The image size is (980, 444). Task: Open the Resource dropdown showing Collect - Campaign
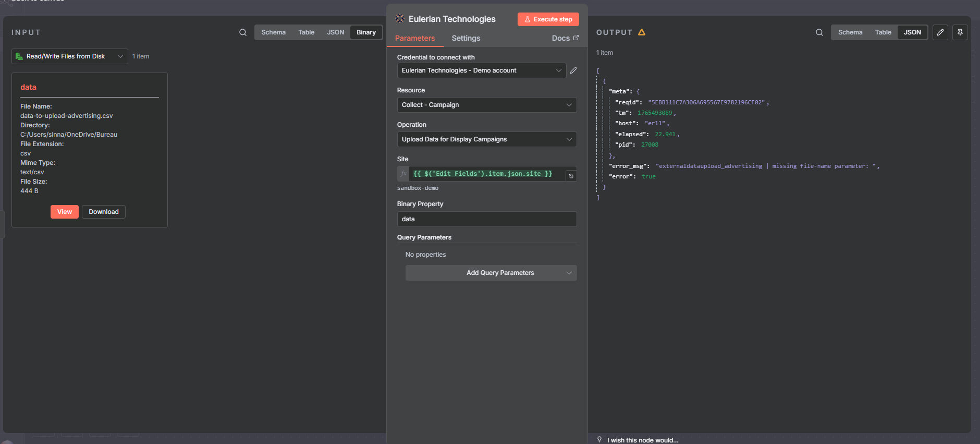[x=486, y=105]
